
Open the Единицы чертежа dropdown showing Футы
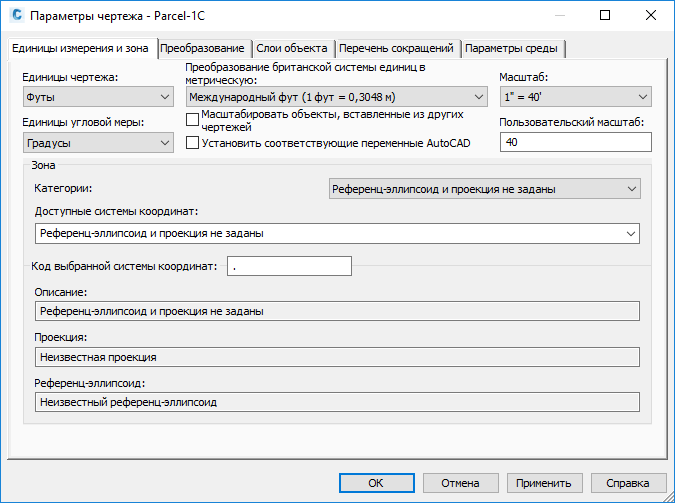pos(98,97)
